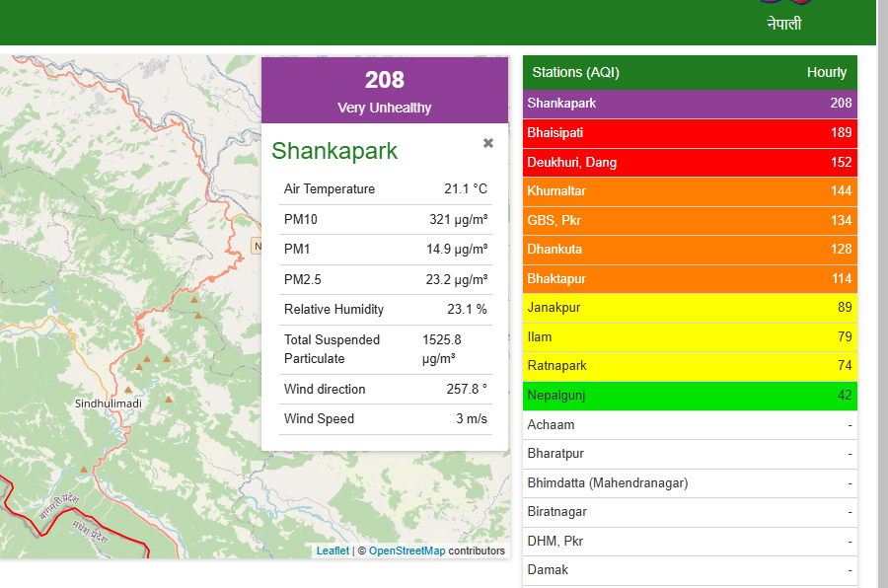Open the Leaflet attribution link
This screenshot has height=588, width=888.
[333, 551]
